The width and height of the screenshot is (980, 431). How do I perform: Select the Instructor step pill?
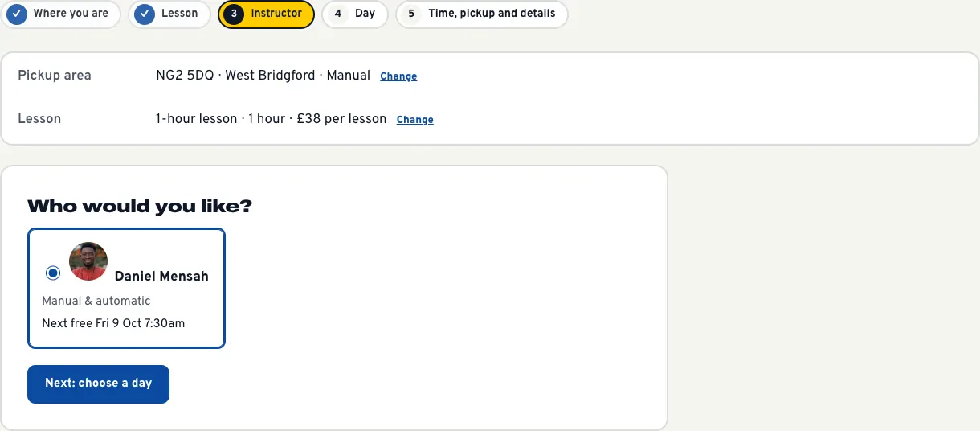266,14
